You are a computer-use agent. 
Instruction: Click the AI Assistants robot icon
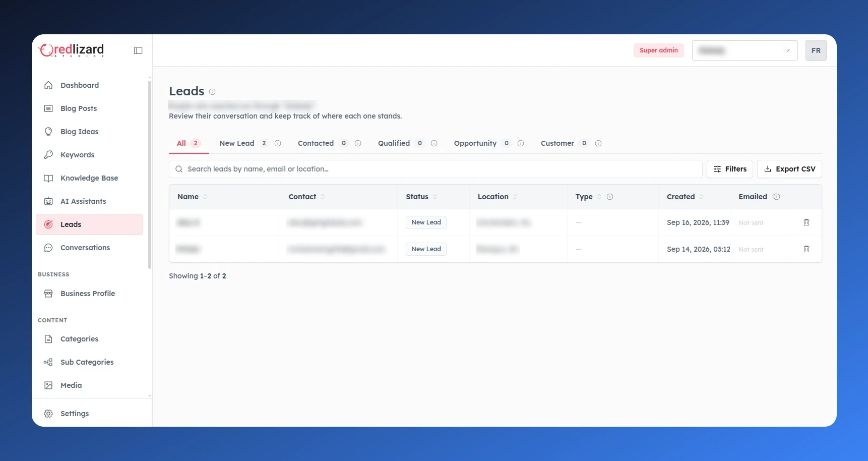tap(48, 201)
